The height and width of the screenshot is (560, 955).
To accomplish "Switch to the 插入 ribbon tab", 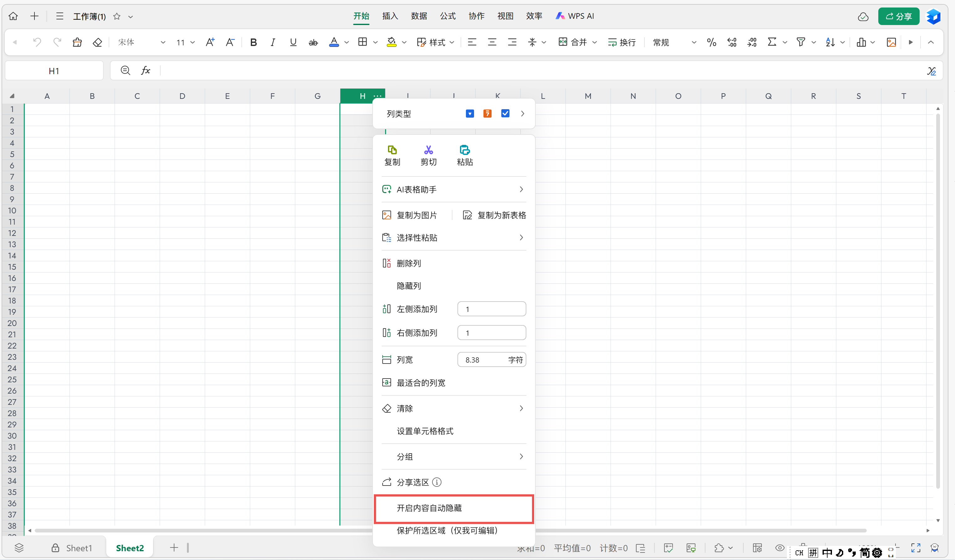I will [390, 16].
